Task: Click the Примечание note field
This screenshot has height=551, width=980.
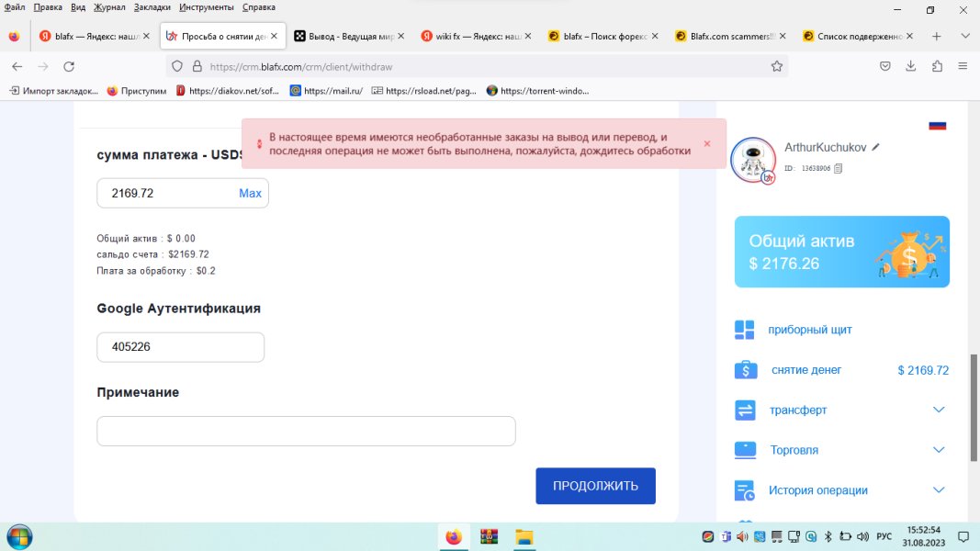Action: (x=306, y=431)
